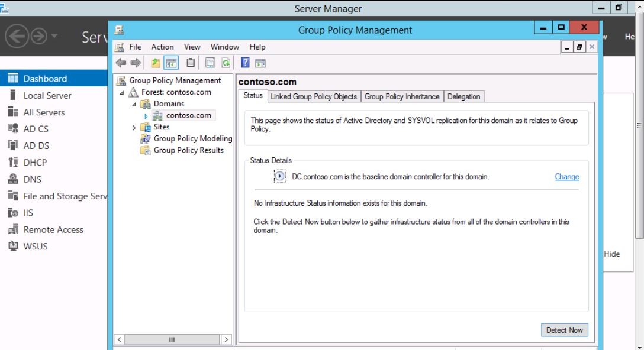Click the Server Manager forward navigation arrow
This screenshot has height=350, width=644.
click(x=38, y=37)
